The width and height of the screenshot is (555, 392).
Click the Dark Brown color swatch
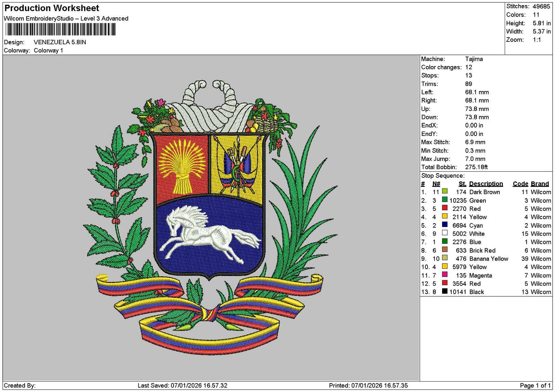tap(445, 191)
